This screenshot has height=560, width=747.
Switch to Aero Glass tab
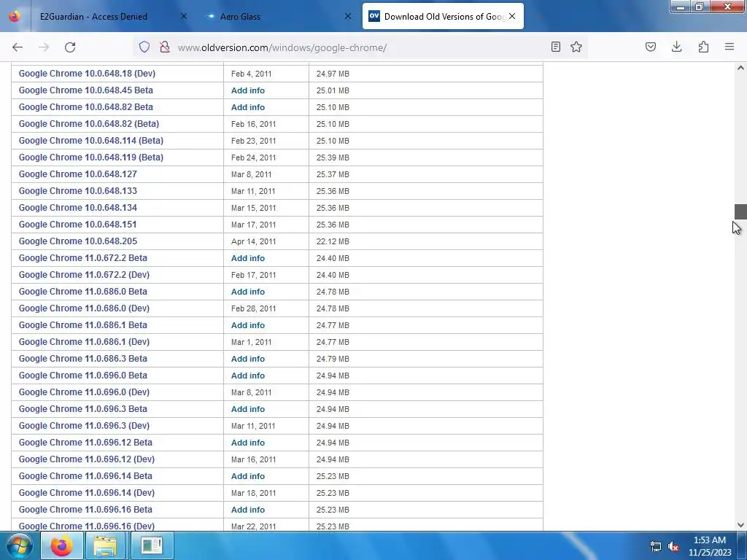tap(240, 16)
